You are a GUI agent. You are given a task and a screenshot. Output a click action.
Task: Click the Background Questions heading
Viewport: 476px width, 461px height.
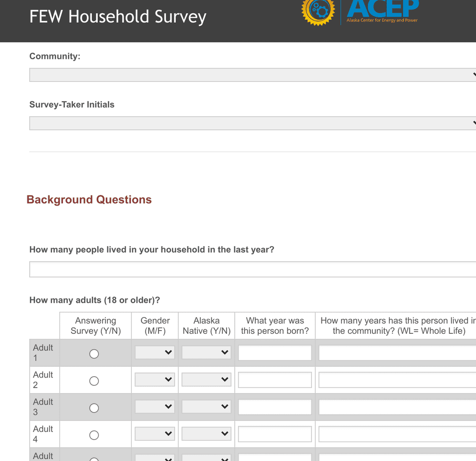89,199
